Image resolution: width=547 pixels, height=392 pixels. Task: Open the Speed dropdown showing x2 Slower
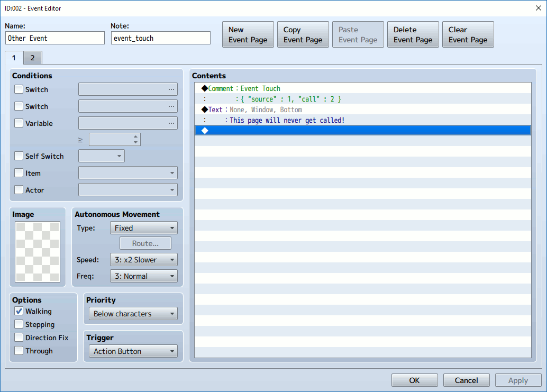(x=144, y=260)
